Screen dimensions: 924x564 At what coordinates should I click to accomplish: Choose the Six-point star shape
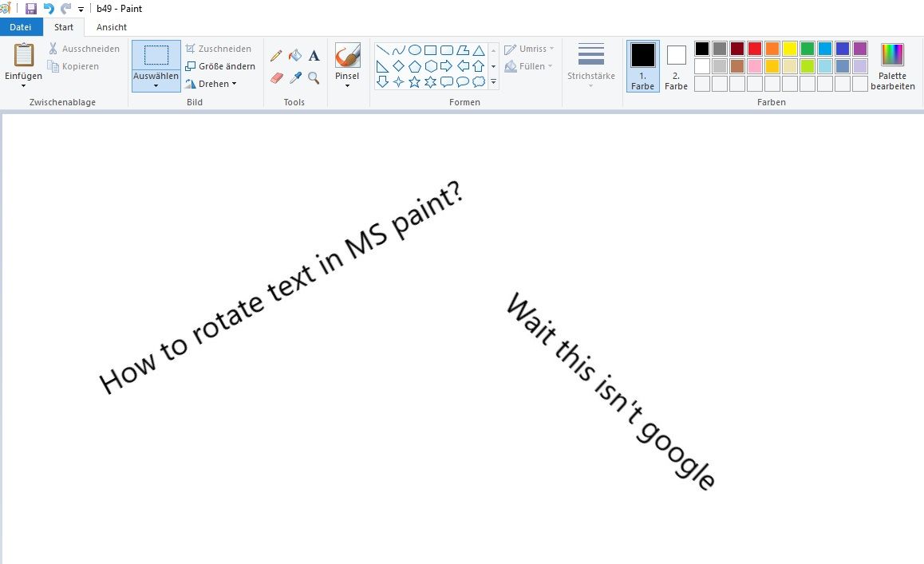pyautogui.click(x=430, y=81)
